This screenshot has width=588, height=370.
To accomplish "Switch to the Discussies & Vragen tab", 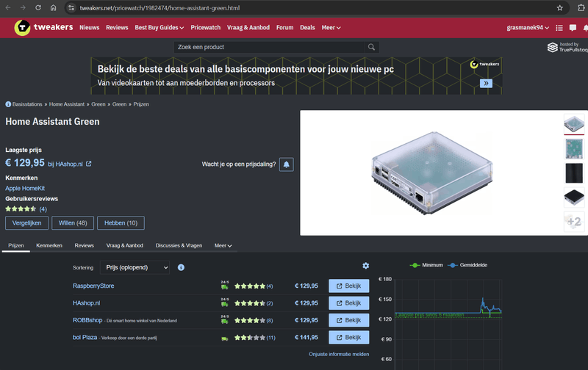I will [179, 246].
